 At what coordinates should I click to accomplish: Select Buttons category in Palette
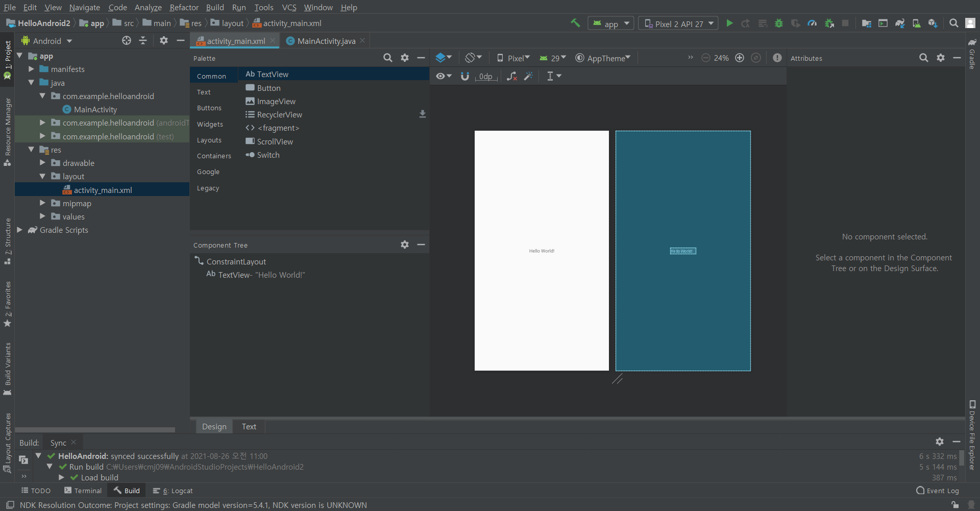[209, 108]
